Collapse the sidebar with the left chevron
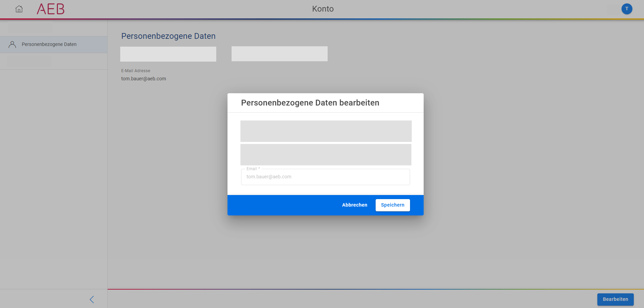This screenshot has height=308, width=644. click(92, 299)
